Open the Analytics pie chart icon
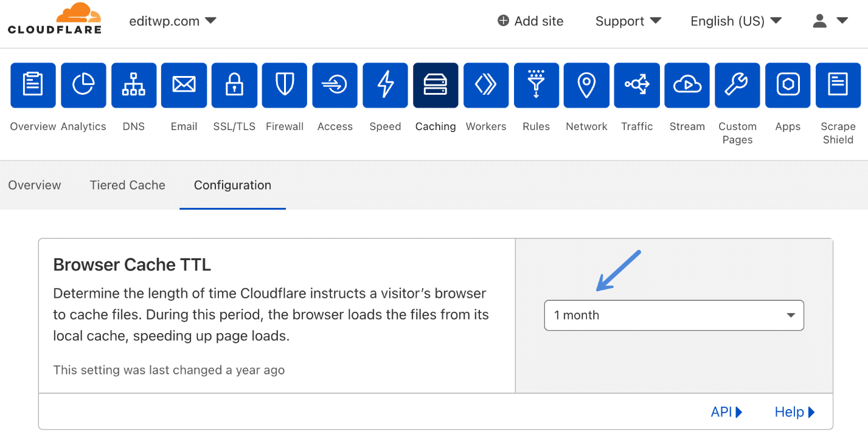 pyautogui.click(x=83, y=86)
